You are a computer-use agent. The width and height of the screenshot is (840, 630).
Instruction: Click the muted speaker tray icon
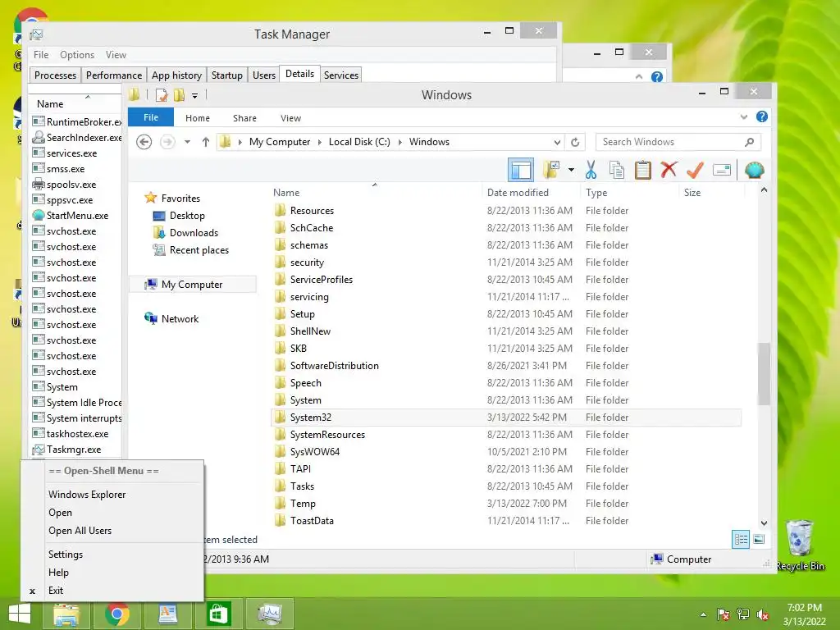coord(763,615)
